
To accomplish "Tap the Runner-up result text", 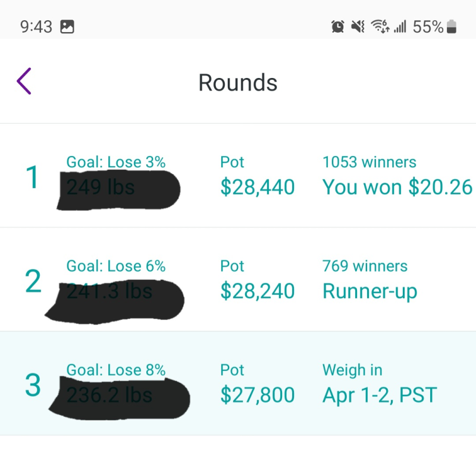I will pyautogui.click(x=369, y=291).
